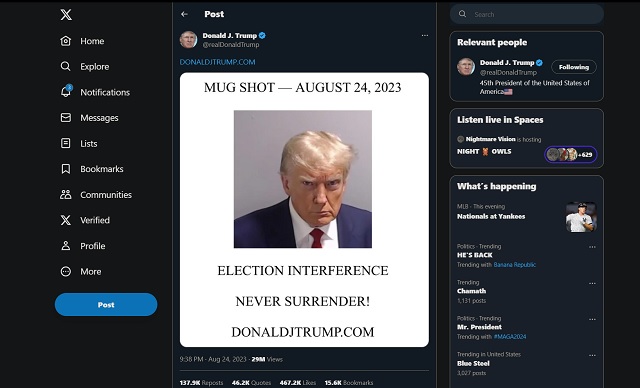Open the post's three-dot more menu

[425, 35]
